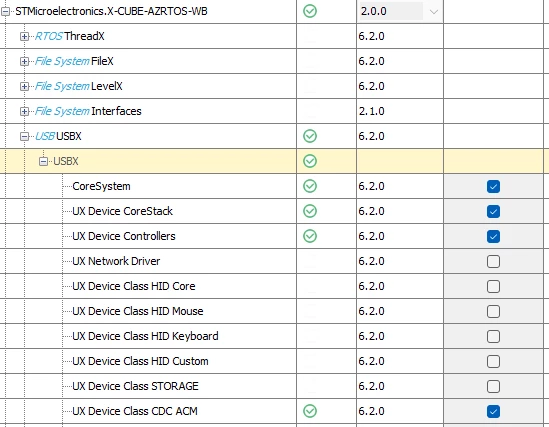Uncheck the UX Device CoreStack checkbox
This screenshot has height=427, width=549.
coord(493,211)
